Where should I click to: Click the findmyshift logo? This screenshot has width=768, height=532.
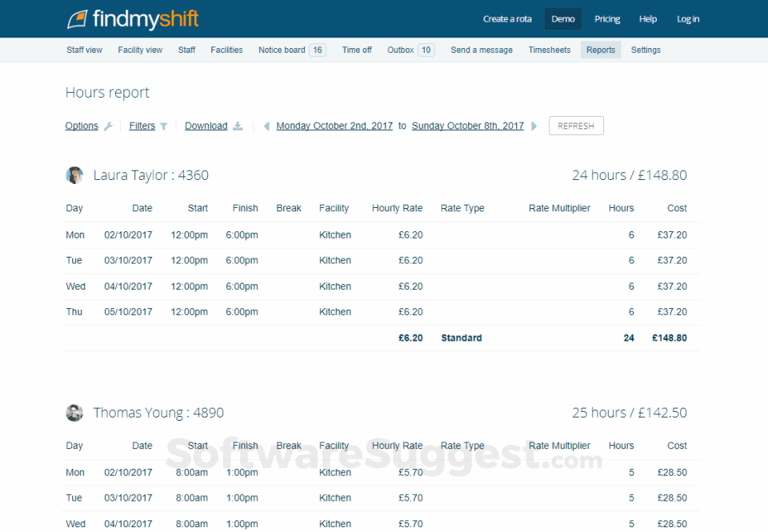(133, 18)
